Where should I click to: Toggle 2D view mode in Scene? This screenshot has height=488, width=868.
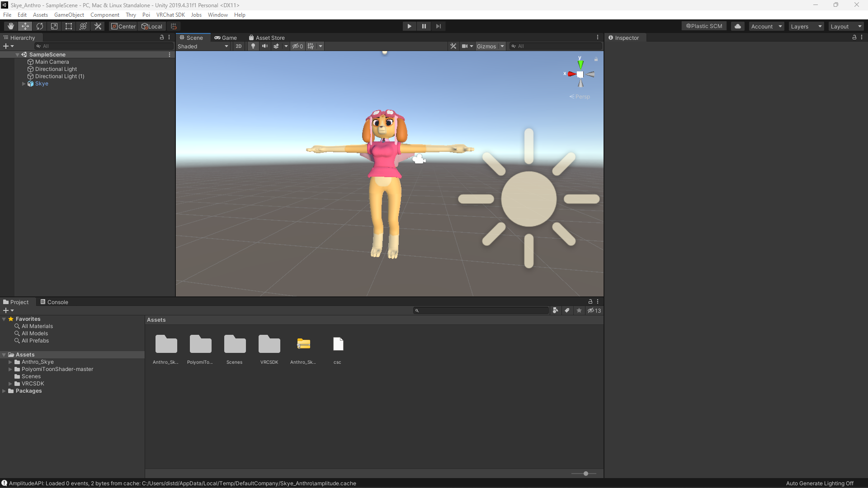pyautogui.click(x=239, y=46)
